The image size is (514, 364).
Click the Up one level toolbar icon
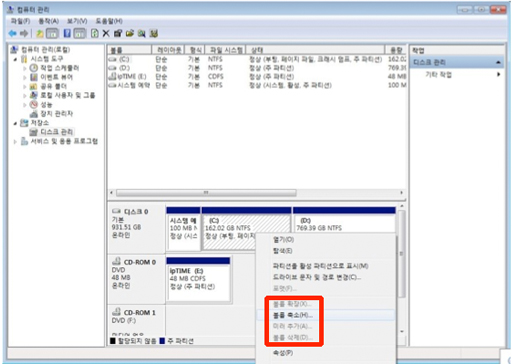pyautogui.click(x=40, y=33)
